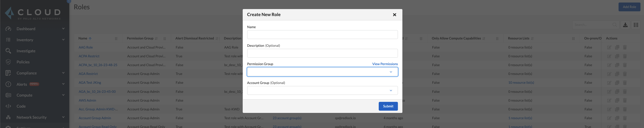Open Policies in the sidebar
Viewport: 644px width, 128px height.
(x=23, y=62)
